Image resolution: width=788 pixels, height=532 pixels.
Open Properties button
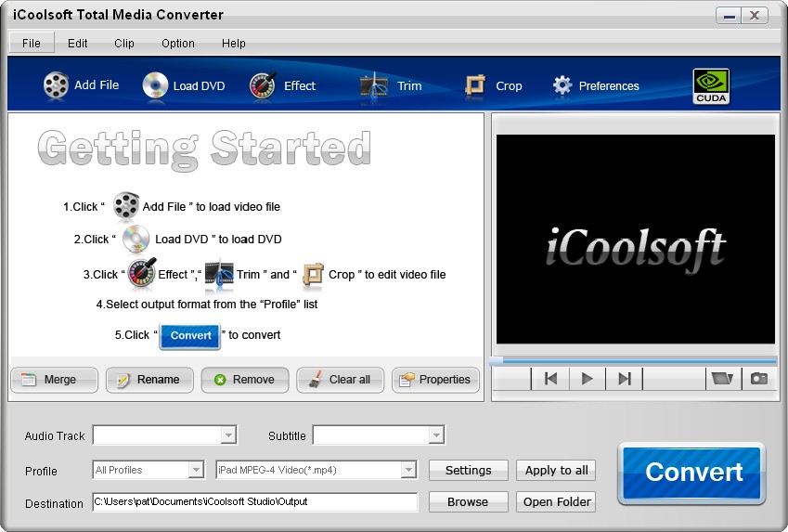coord(435,380)
